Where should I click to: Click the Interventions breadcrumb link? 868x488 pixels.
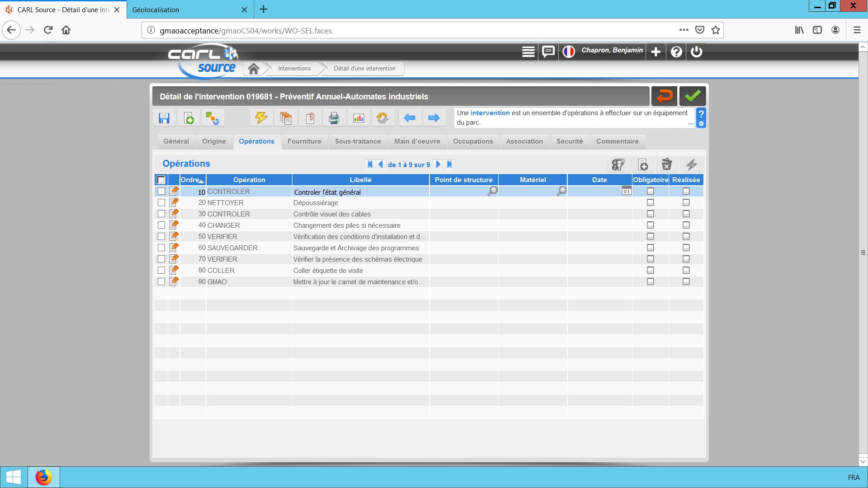pyautogui.click(x=294, y=69)
